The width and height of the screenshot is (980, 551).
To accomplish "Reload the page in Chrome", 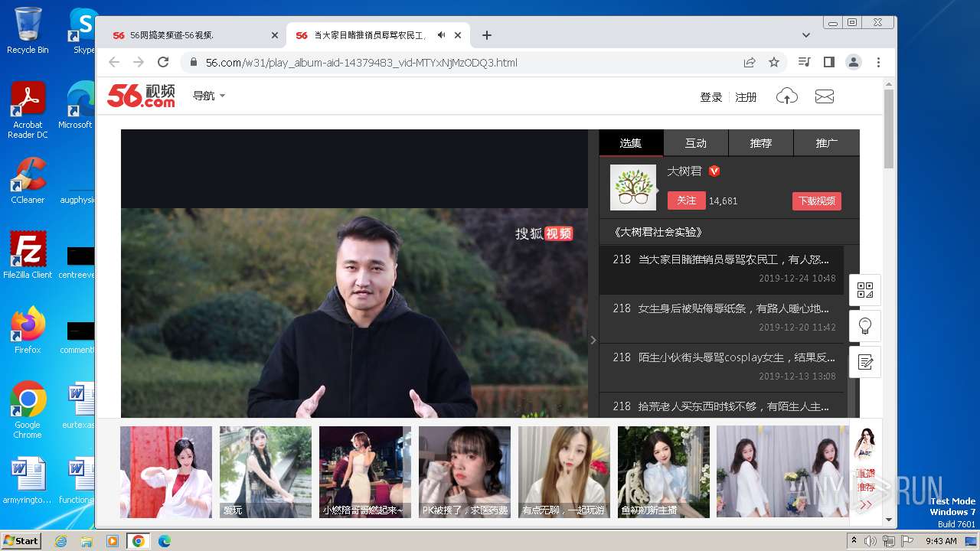I will pyautogui.click(x=163, y=62).
